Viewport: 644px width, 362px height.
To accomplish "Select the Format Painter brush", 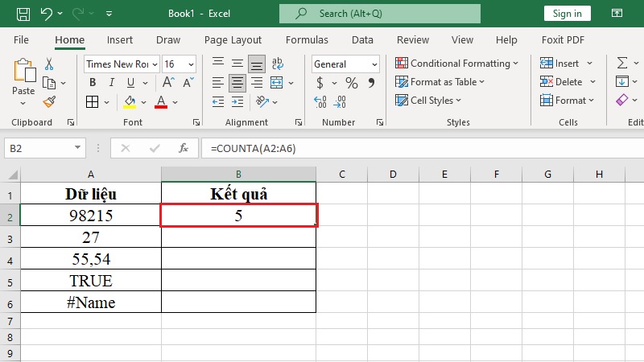I will (49, 101).
